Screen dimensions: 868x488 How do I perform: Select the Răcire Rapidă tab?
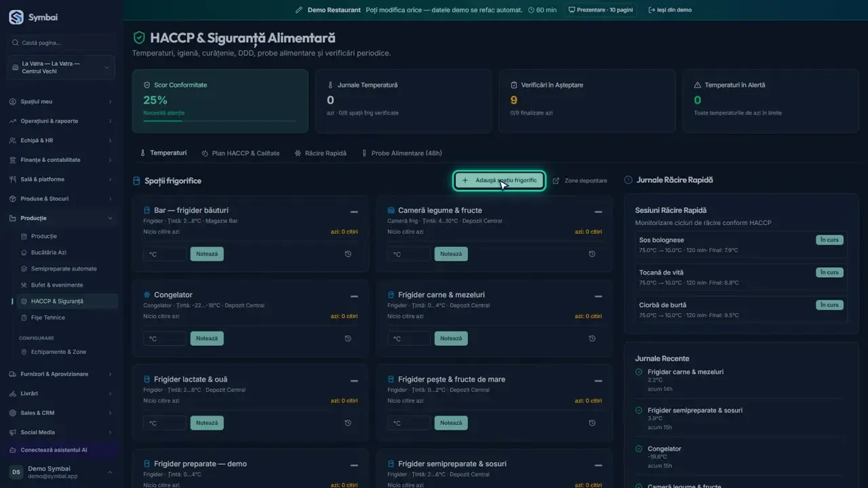pyautogui.click(x=321, y=153)
